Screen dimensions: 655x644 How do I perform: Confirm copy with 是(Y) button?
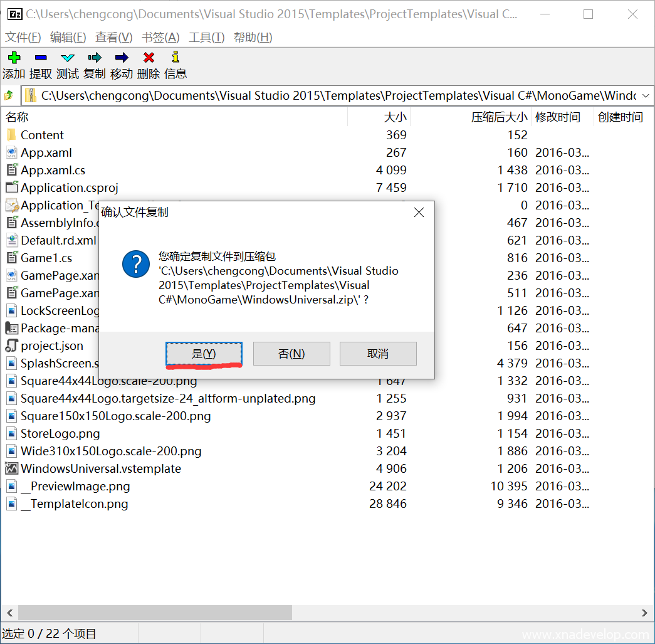(x=204, y=354)
